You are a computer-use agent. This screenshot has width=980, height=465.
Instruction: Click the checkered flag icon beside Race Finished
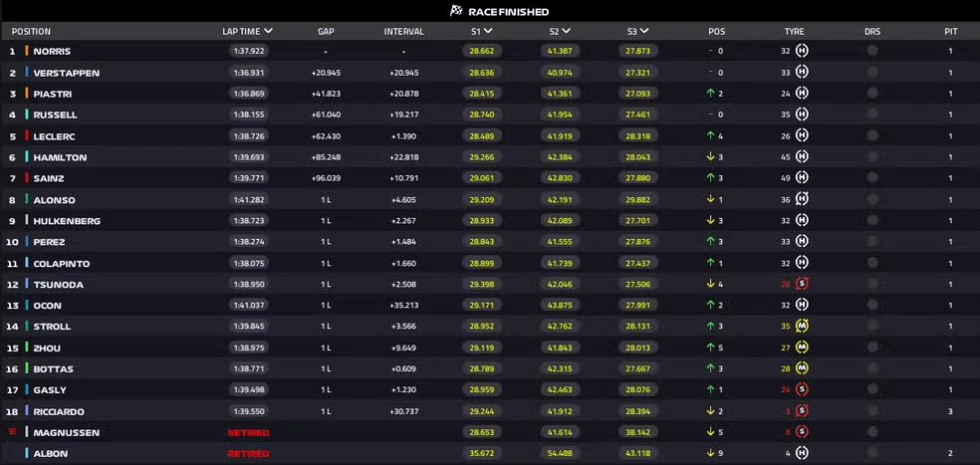tap(456, 11)
